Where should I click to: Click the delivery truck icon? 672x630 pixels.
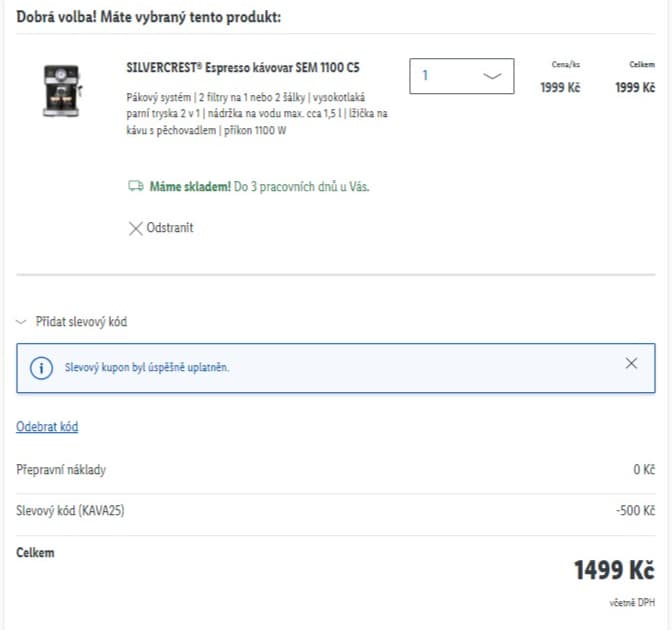[x=136, y=186]
